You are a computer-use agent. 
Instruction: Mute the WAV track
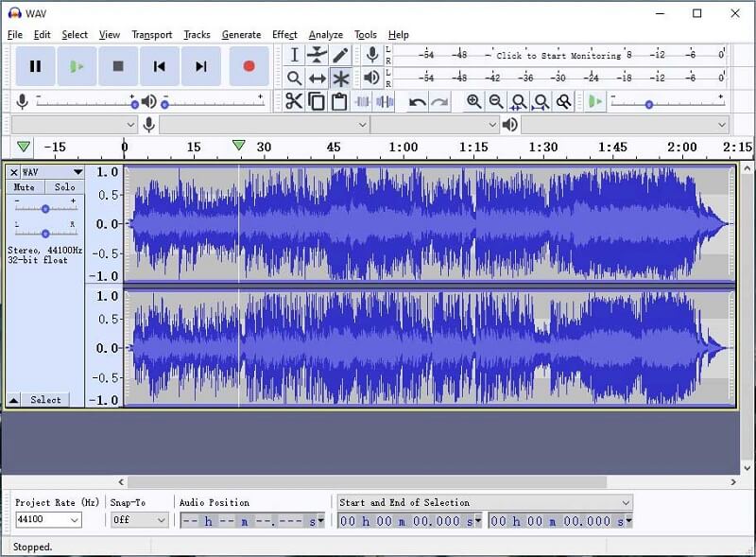[x=23, y=187]
